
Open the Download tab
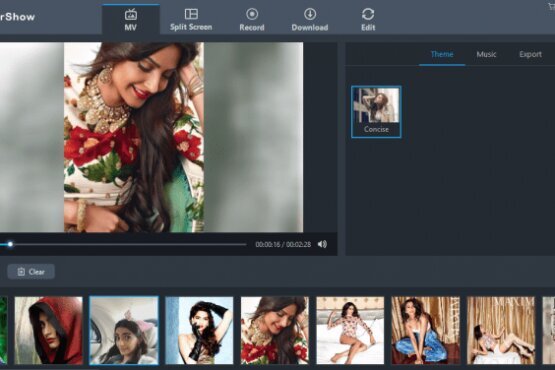[310, 20]
